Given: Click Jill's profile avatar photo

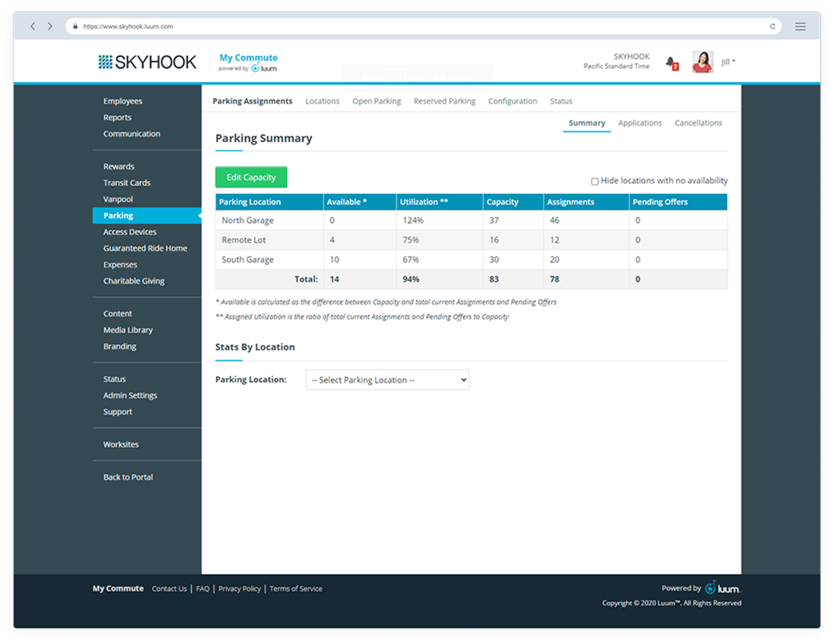Looking at the screenshot, I should 702,62.
